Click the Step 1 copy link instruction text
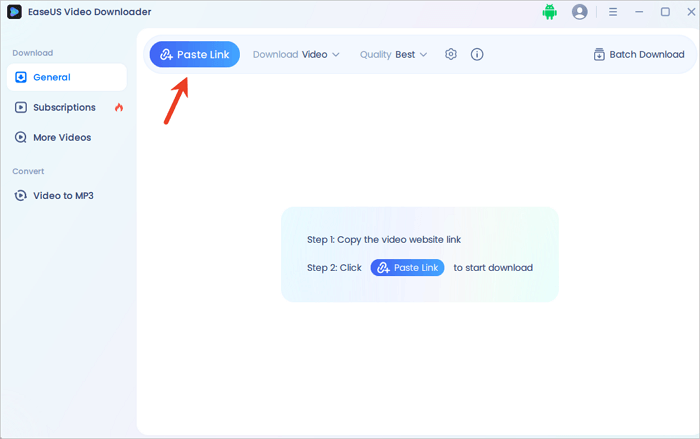This screenshot has width=700, height=439. point(383,240)
